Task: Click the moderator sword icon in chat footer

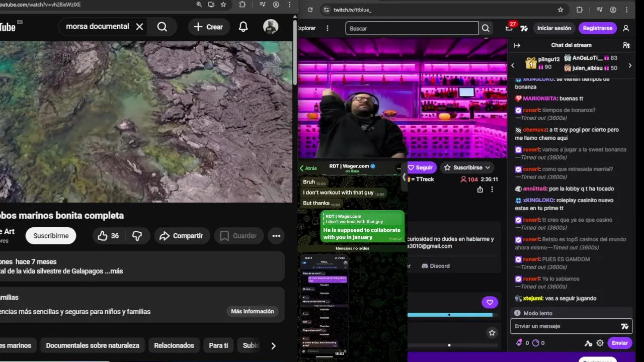Action: pyautogui.click(x=588, y=343)
